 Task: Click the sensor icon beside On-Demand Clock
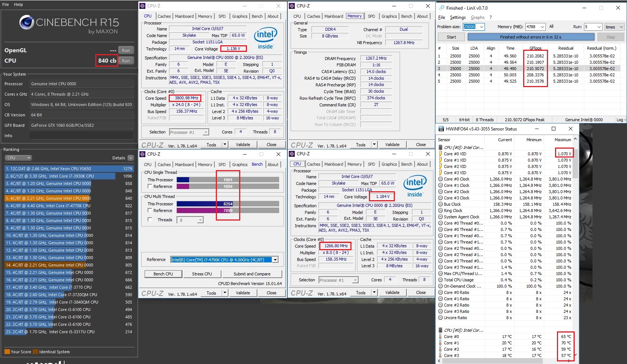pos(440,286)
